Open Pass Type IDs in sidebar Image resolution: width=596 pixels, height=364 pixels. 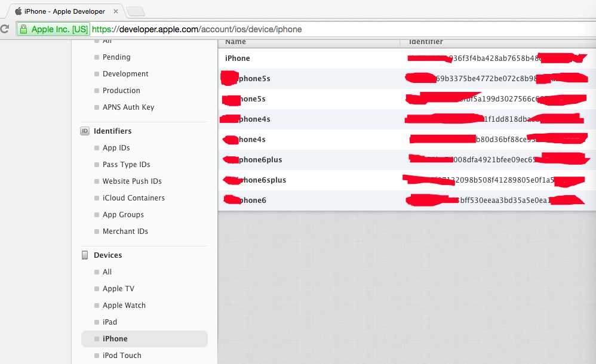[x=126, y=165]
